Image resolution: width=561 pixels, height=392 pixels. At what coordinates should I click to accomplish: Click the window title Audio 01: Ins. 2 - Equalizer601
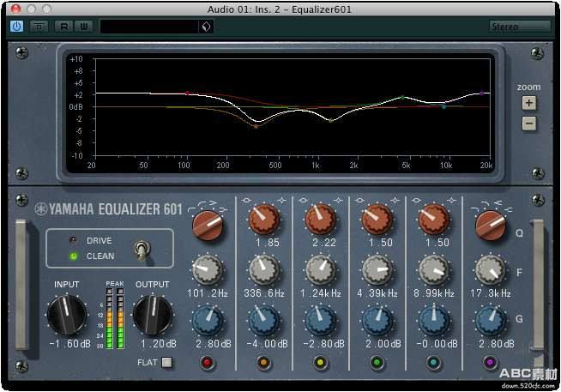[280, 9]
